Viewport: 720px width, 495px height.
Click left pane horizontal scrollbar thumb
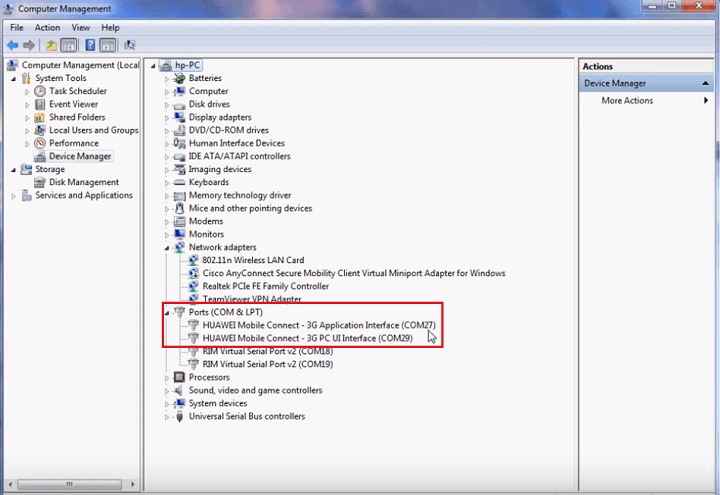69,484
